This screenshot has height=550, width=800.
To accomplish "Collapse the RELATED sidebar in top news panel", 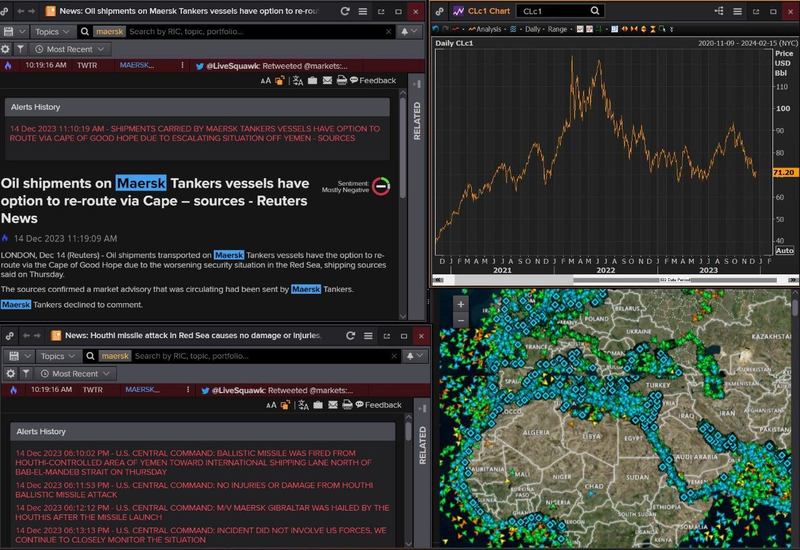I will [417, 119].
